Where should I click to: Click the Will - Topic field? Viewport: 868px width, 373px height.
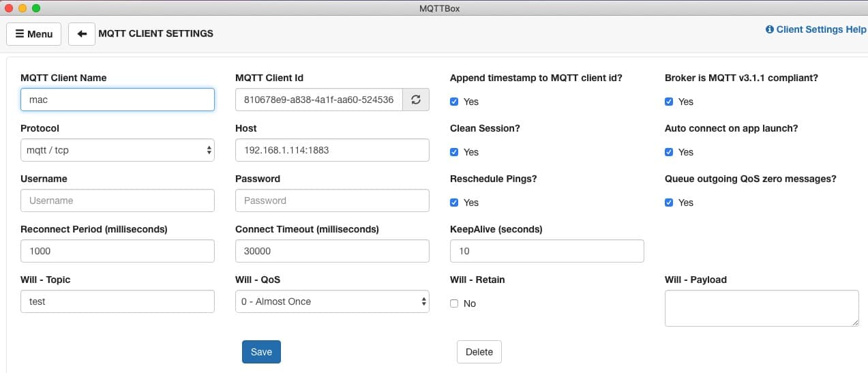(x=117, y=301)
